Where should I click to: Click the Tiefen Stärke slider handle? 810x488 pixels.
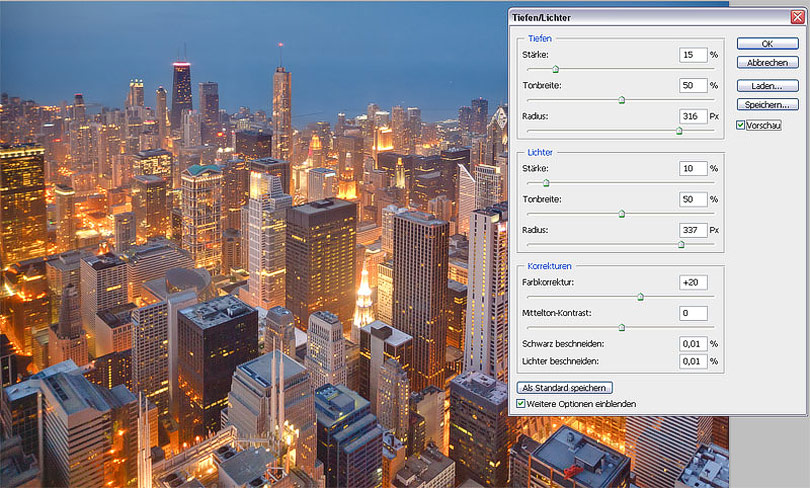(555, 69)
